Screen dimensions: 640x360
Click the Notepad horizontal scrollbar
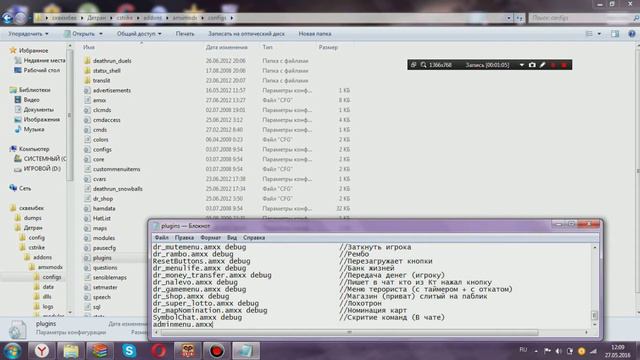tap(371, 332)
